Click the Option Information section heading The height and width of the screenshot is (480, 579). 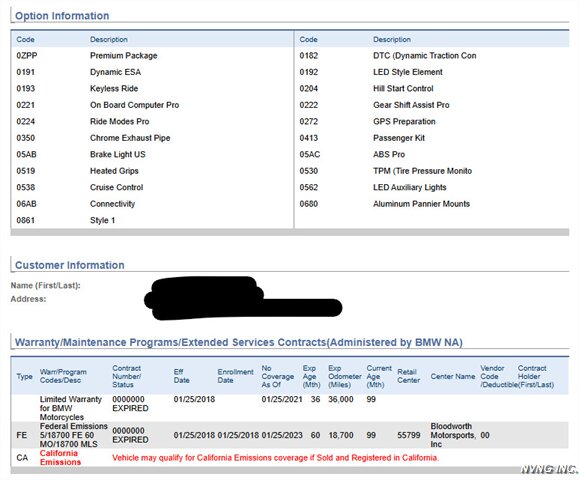click(x=62, y=16)
